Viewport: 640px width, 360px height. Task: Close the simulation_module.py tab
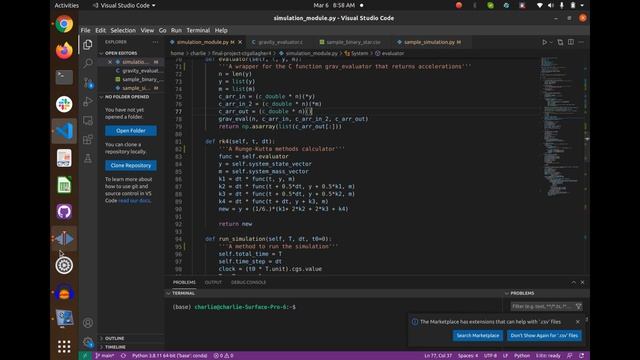coord(240,42)
